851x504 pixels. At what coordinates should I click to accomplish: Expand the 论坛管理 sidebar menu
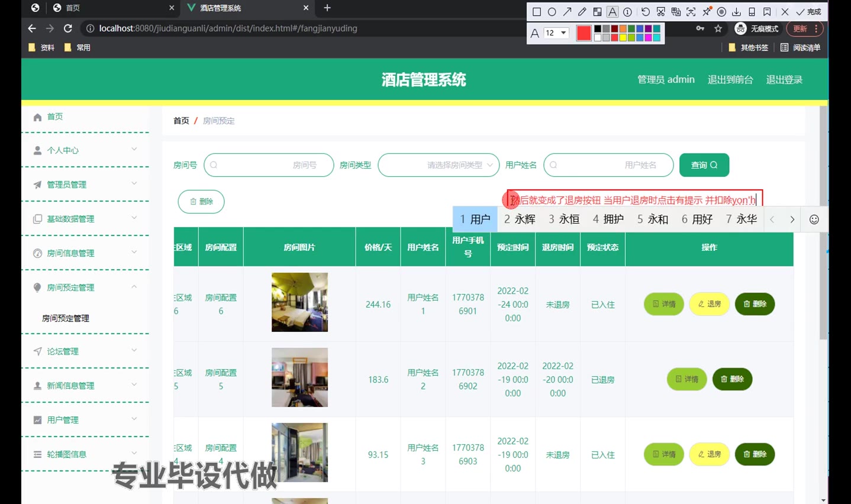[85, 351]
